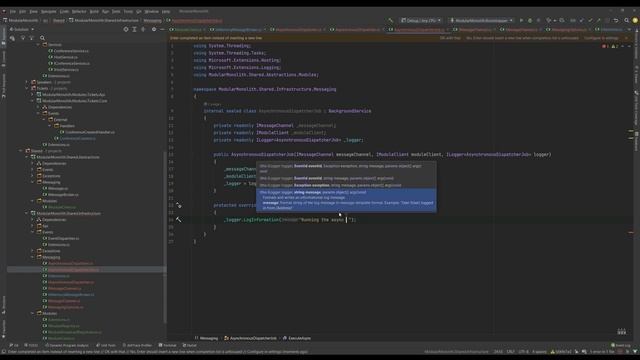Open the Terminal tool window
The height and width of the screenshot is (360, 640).
pyautogui.click(x=167, y=345)
